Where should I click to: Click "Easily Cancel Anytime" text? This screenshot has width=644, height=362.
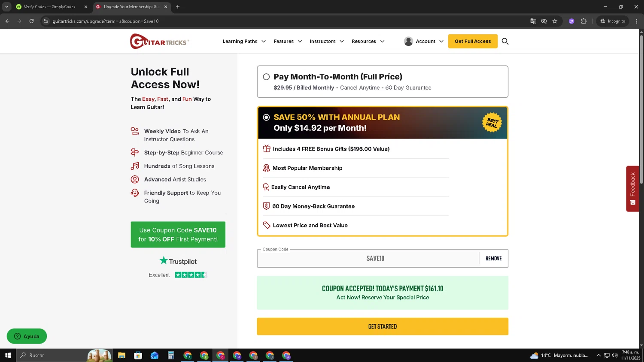[x=301, y=187]
